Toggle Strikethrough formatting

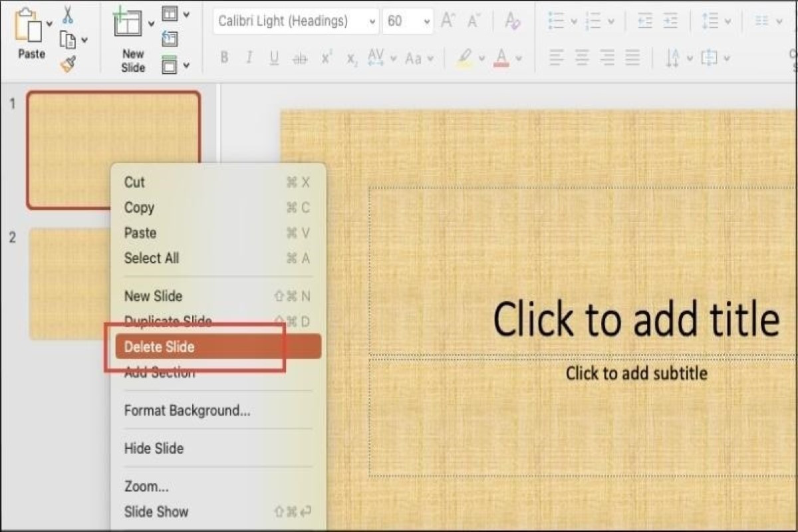[300, 59]
